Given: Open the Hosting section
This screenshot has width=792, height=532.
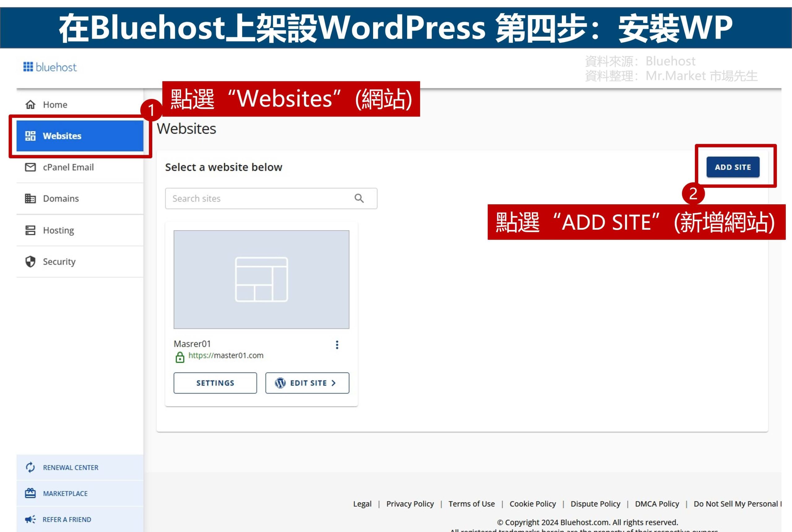Looking at the screenshot, I should coord(80,230).
